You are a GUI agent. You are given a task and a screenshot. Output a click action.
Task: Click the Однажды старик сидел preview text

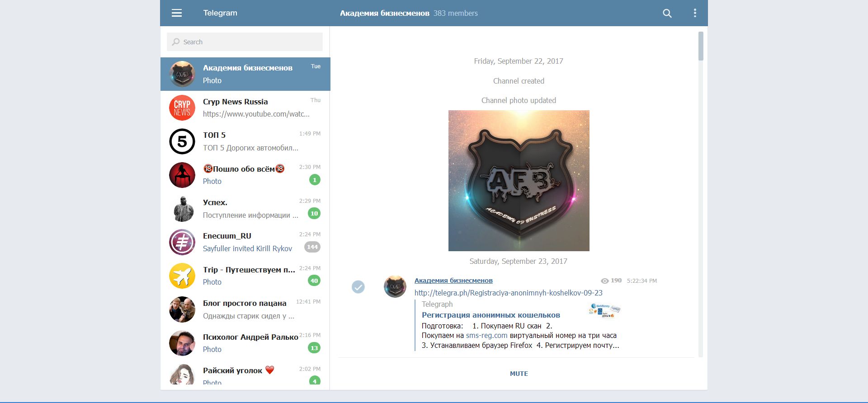249,316
